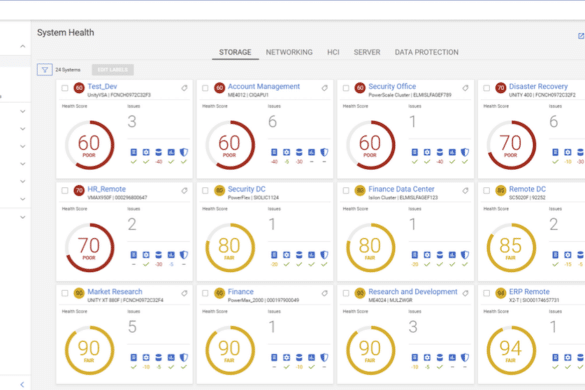The image size is (585, 390).
Task: Click Remote DC configuration gear icon
Action: click(x=567, y=255)
